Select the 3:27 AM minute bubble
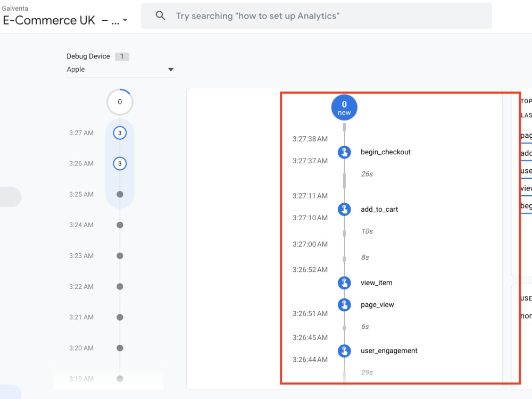532x399 pixels. click(120, 133)
